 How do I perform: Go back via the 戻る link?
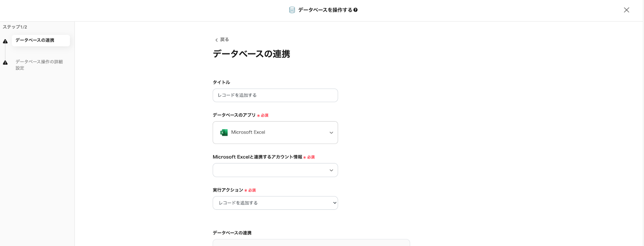click(x=224, y=40)
